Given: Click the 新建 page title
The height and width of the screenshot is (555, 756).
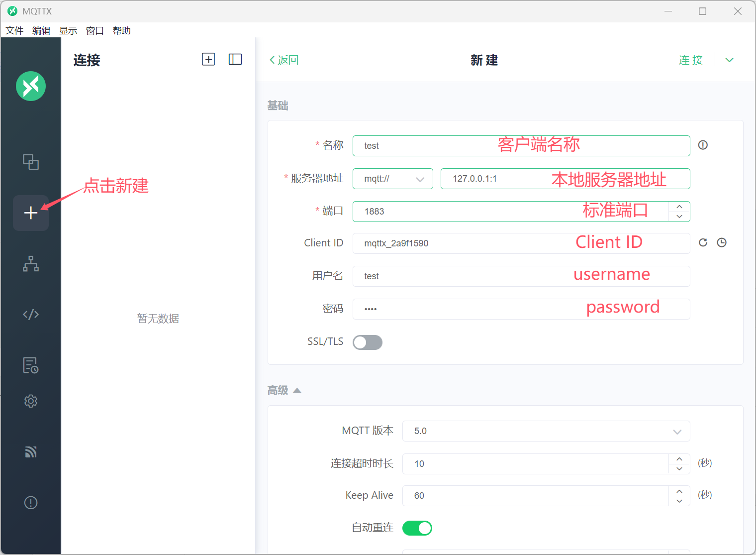Looking at the screenshot, I should (x=484, y=60).
